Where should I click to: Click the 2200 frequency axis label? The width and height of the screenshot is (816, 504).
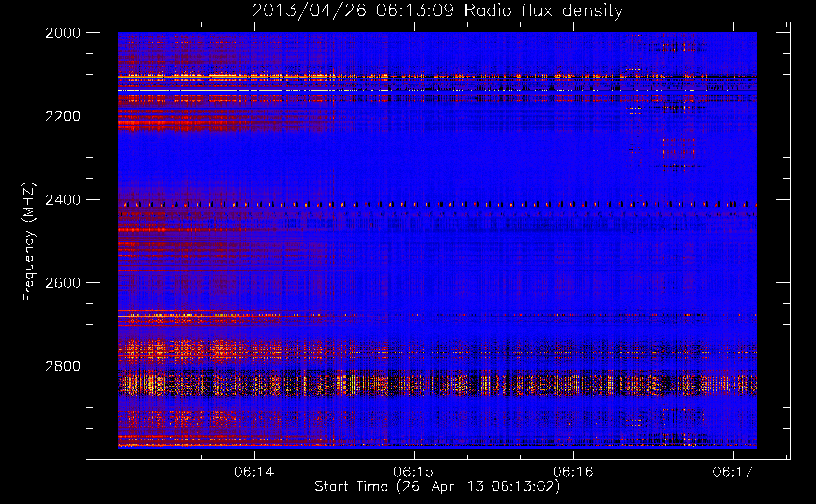click(x=63, y=116)
